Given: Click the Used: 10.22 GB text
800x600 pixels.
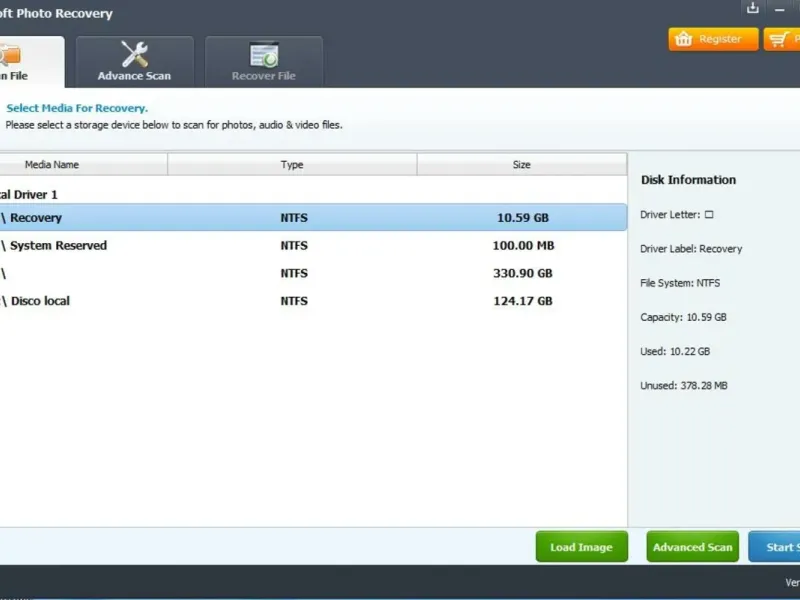Looking at the screenshot, I should [x=675, y=352].
